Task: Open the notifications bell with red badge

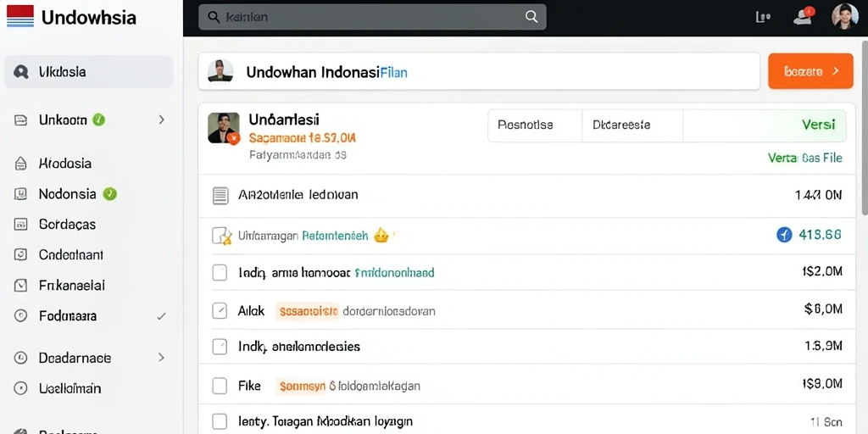Action: tap(803, 17)
